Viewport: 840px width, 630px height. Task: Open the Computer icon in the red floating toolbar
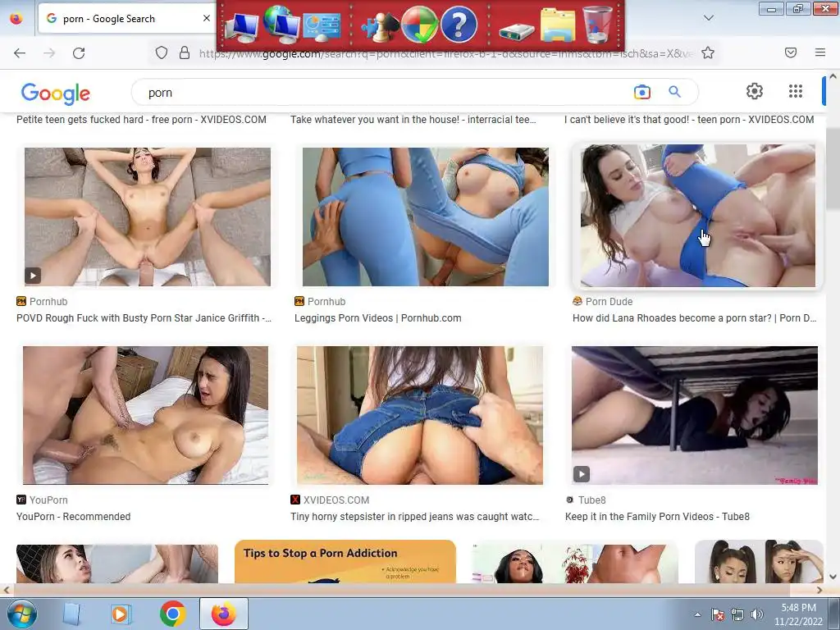[241, 25]
